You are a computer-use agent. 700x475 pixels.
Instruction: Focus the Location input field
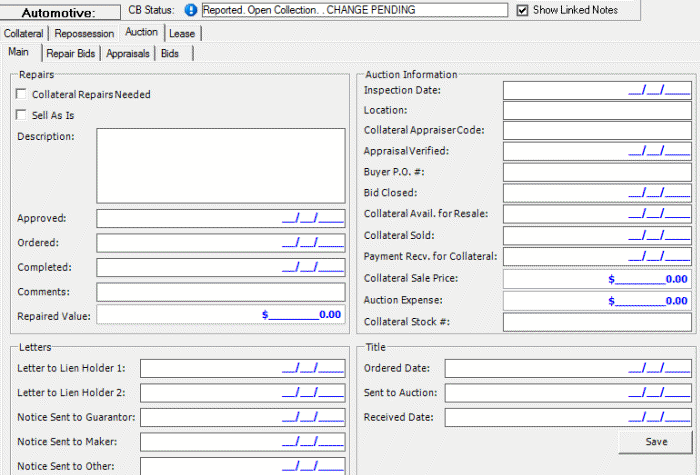pyautogui.click(x=597, y=111)
